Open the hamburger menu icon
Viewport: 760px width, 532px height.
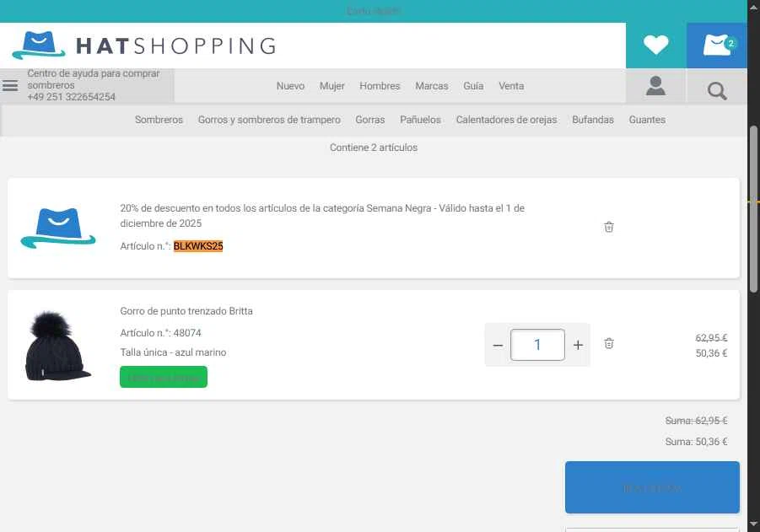(x=10, y=86)
